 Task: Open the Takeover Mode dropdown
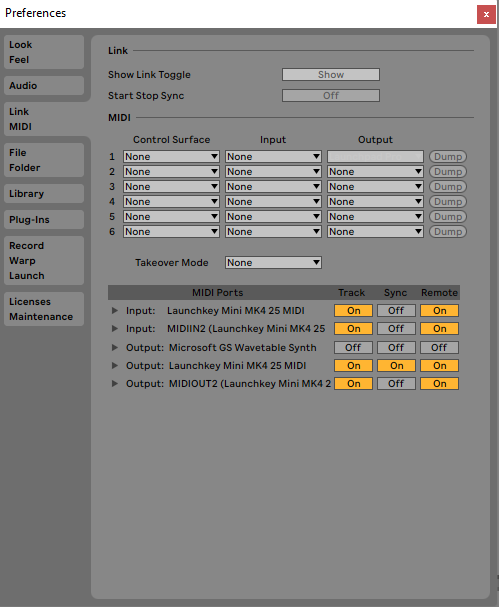(x=273, y=262)
